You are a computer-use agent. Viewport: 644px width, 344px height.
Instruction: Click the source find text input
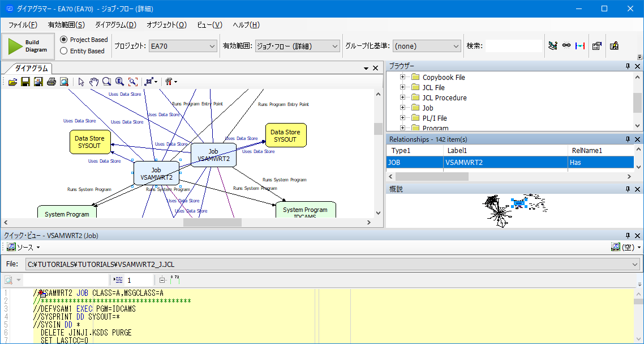pyautogui.click(x=65, y=280)
